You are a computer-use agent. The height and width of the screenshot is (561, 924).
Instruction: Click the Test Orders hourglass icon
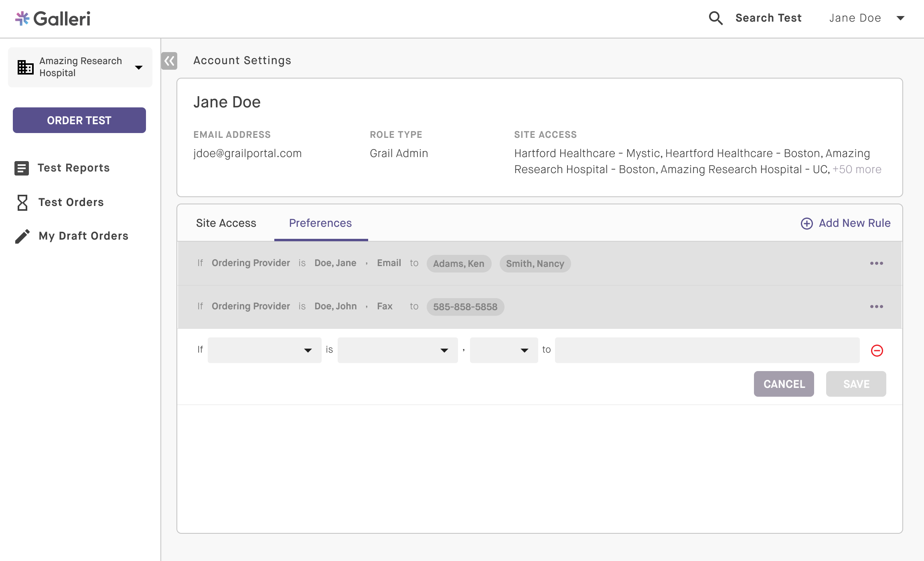22,202
